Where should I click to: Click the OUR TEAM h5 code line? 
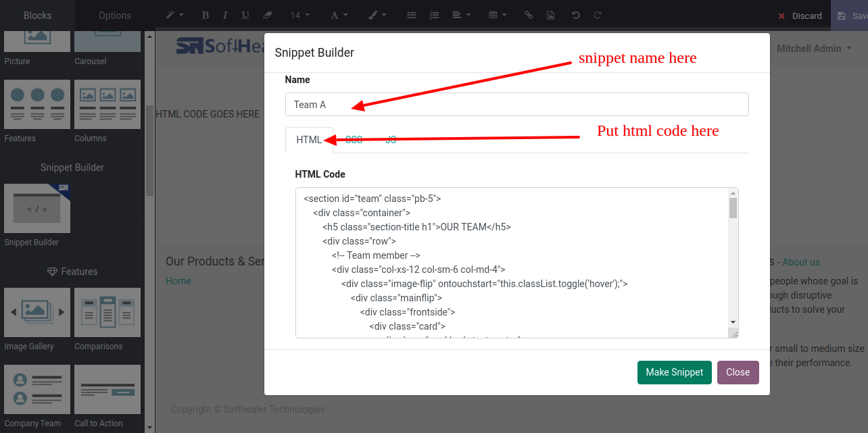pos(416,227)
